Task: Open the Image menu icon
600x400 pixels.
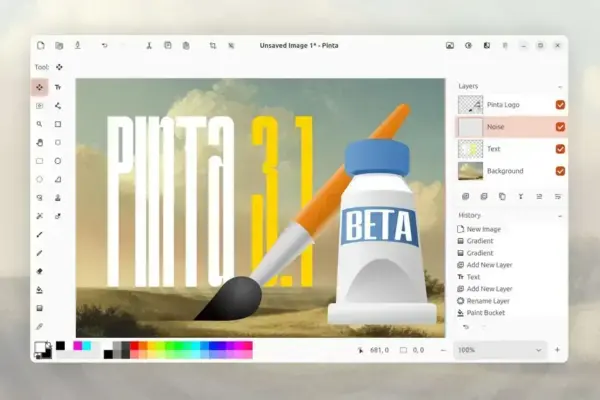Action: pos(450,46)
